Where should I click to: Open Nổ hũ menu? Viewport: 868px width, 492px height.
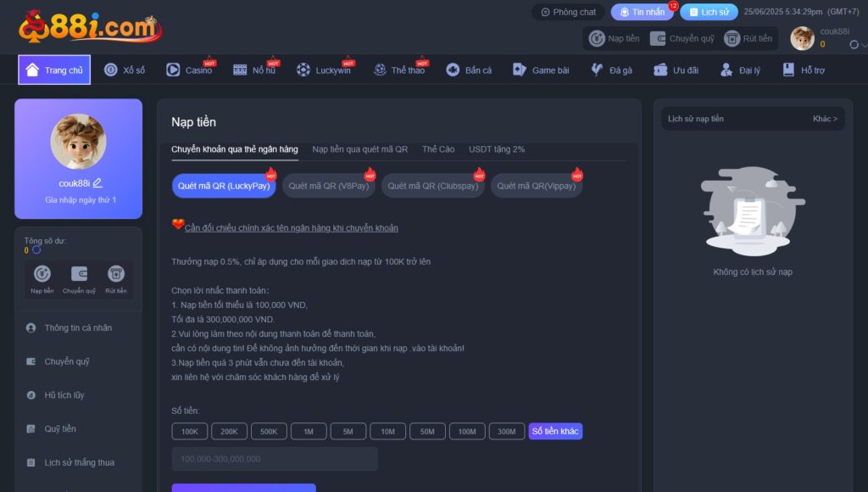pos(254,70)
